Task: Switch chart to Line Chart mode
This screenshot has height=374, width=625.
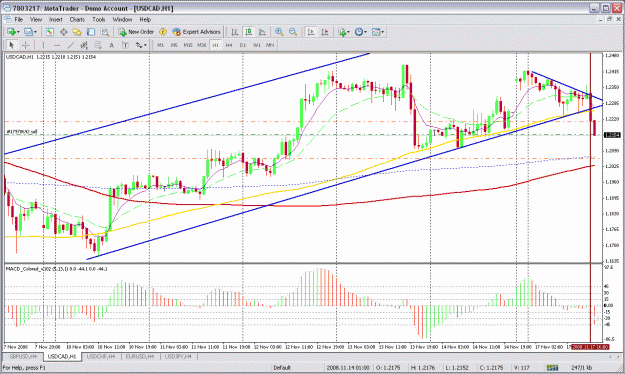Action: (262, 32)
